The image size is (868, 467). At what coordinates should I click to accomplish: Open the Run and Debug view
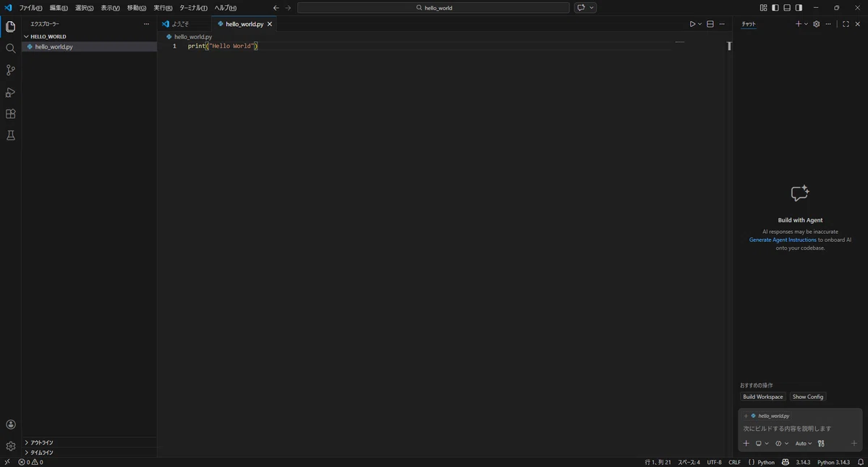[10, 92]
